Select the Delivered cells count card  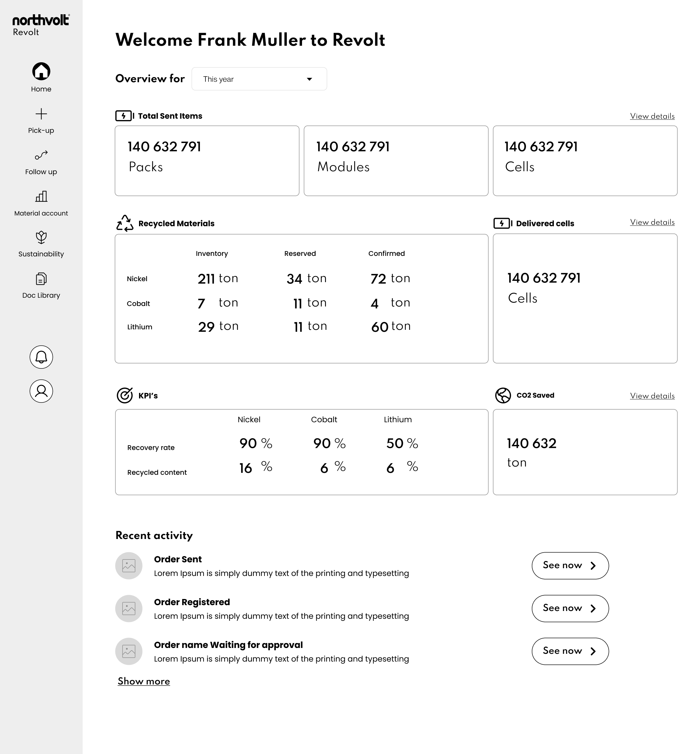(585, 299)
